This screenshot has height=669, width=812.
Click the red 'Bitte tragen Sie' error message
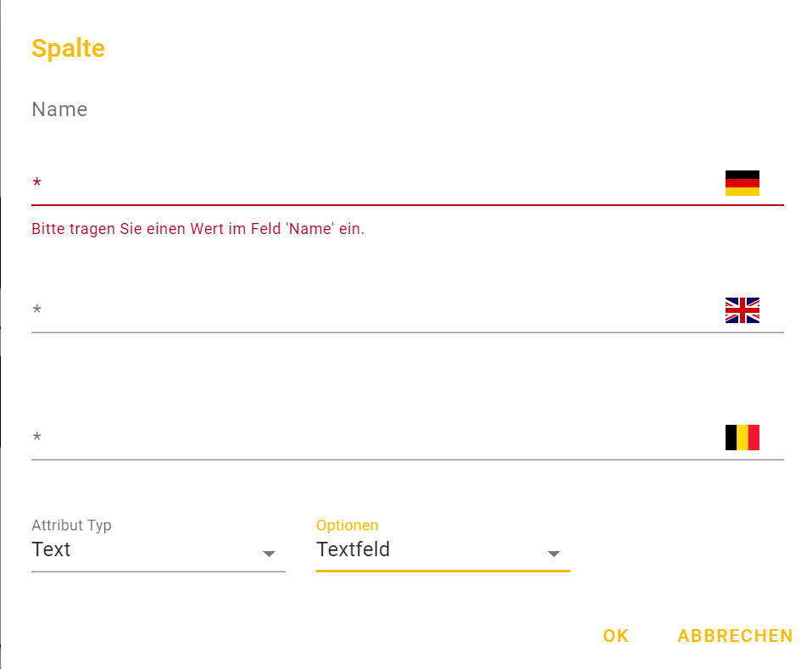coord(197,229)
